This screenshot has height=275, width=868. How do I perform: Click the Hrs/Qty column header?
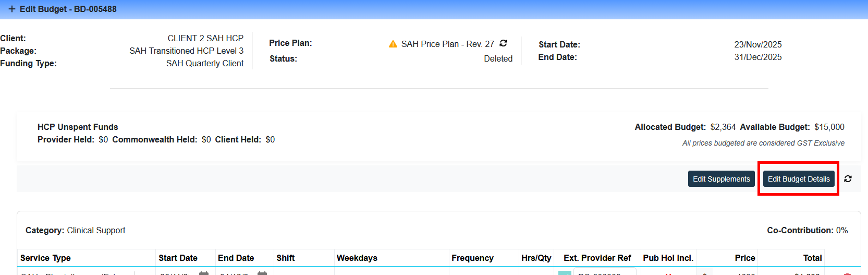[x=536, y=258]
